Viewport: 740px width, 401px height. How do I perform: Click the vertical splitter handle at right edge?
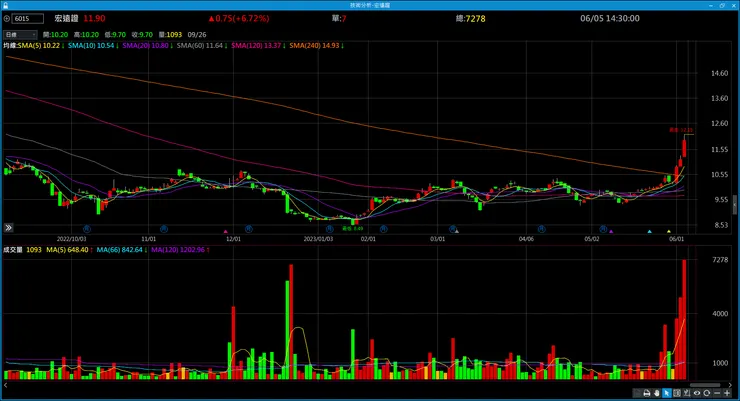734,205
